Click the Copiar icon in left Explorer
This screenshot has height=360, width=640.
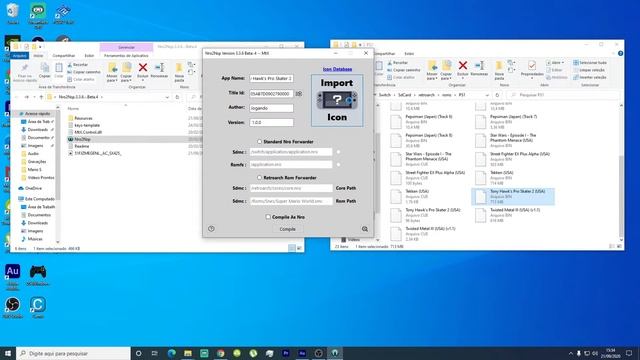(44, 70)
